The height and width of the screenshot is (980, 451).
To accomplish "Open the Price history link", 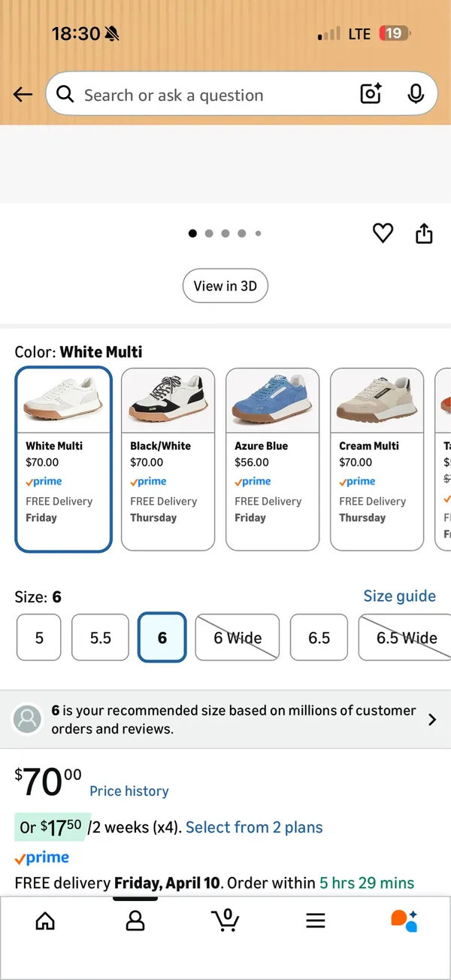I will coord(129,791).
